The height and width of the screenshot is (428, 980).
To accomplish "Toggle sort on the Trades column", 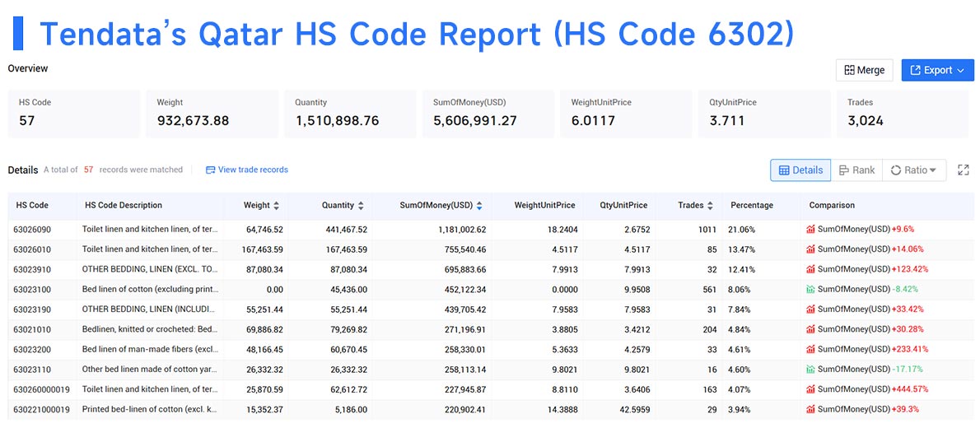I will [710, 206].
